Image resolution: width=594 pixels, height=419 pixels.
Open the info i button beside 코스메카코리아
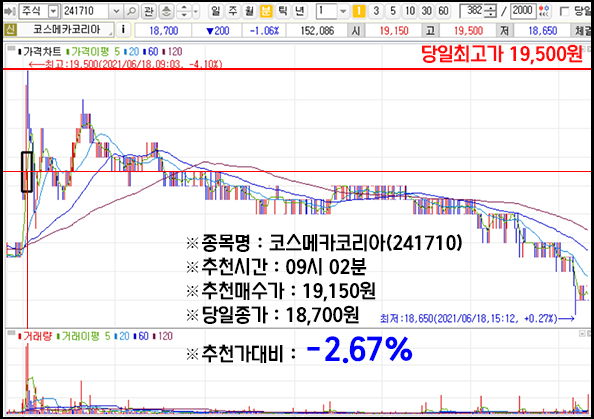point(123,30)
